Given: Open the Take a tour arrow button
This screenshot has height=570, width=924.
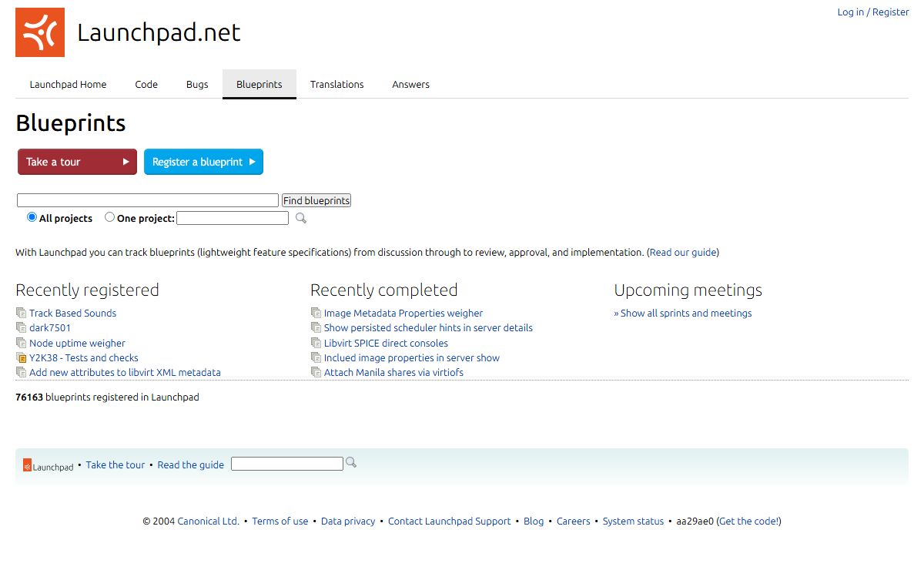Looking at the screenshot, I should coord(77,162).
